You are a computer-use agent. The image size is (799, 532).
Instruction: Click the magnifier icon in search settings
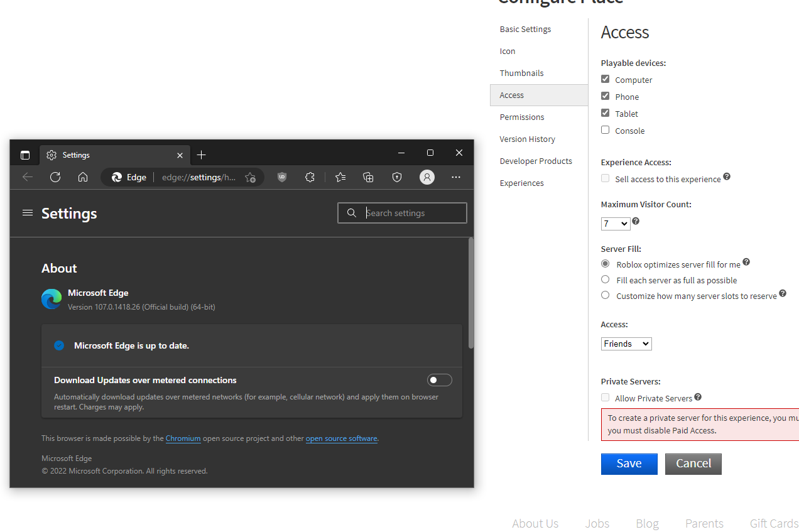[352, 213]
